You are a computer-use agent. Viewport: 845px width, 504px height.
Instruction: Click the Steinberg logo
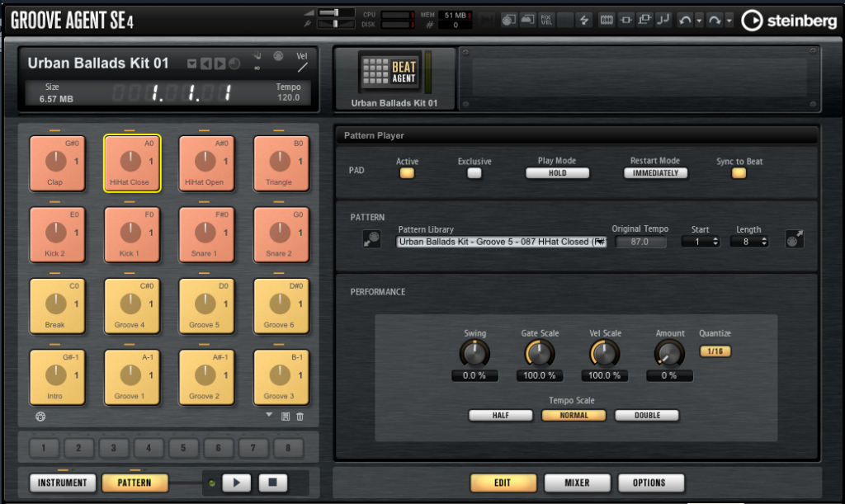tap(790, 21)
